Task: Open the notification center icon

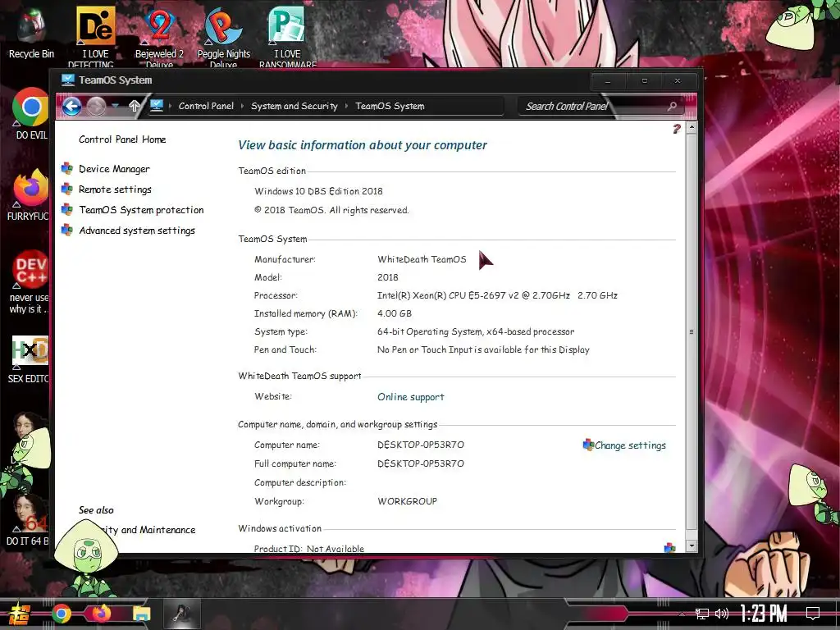Action: point(813,614)
